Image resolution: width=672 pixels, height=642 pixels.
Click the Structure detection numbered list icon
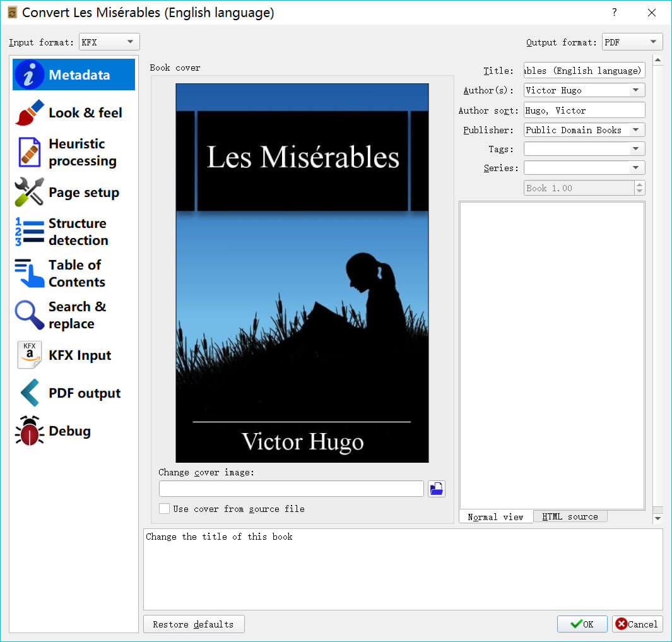point(29,232)
